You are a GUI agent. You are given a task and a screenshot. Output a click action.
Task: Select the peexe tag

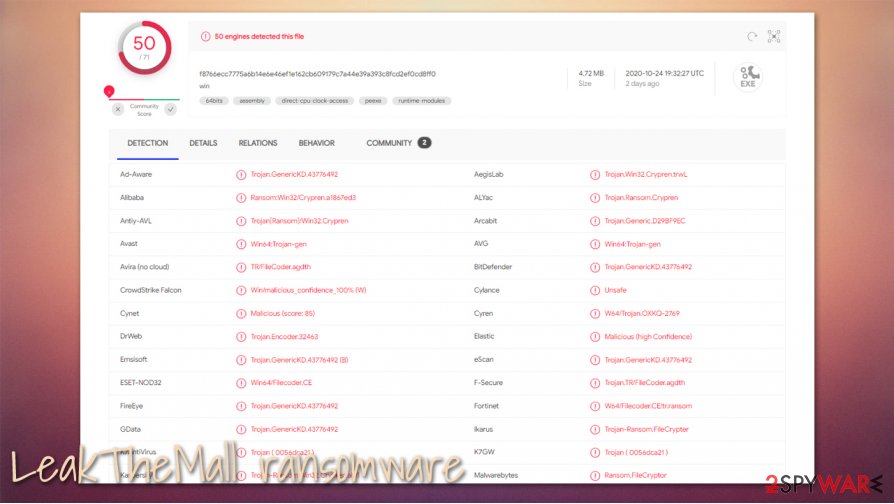373,101
